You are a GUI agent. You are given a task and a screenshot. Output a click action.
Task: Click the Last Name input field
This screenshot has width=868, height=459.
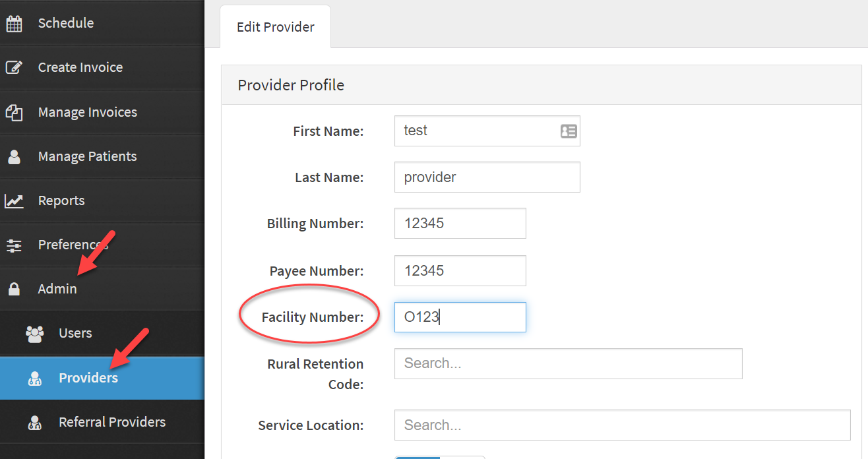click(x=487, y=177)
